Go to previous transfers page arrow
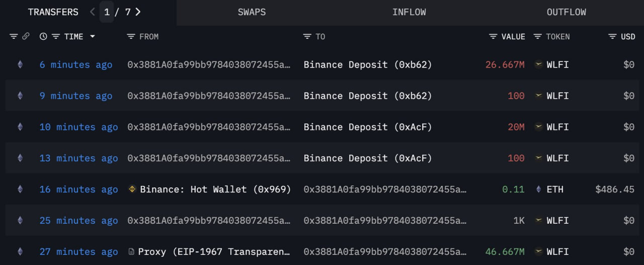The width and height of the screenshot is (644, 265). [x=92, y=12]
